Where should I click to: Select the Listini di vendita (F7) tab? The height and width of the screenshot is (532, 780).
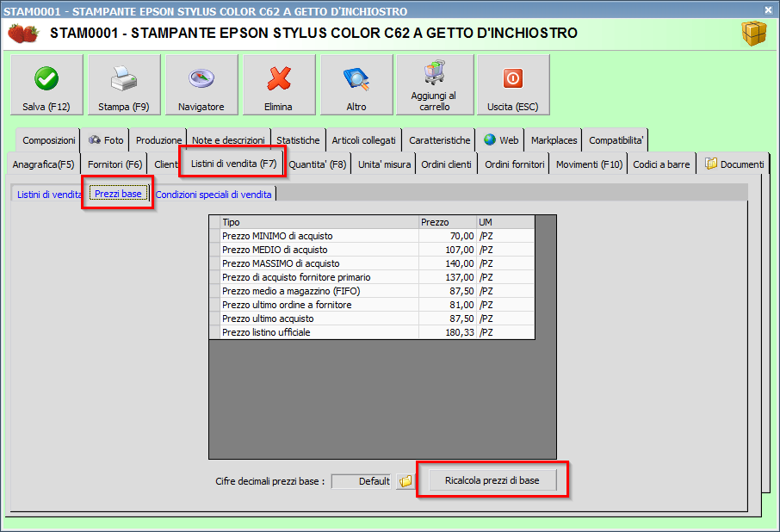(x=233, y=163)
